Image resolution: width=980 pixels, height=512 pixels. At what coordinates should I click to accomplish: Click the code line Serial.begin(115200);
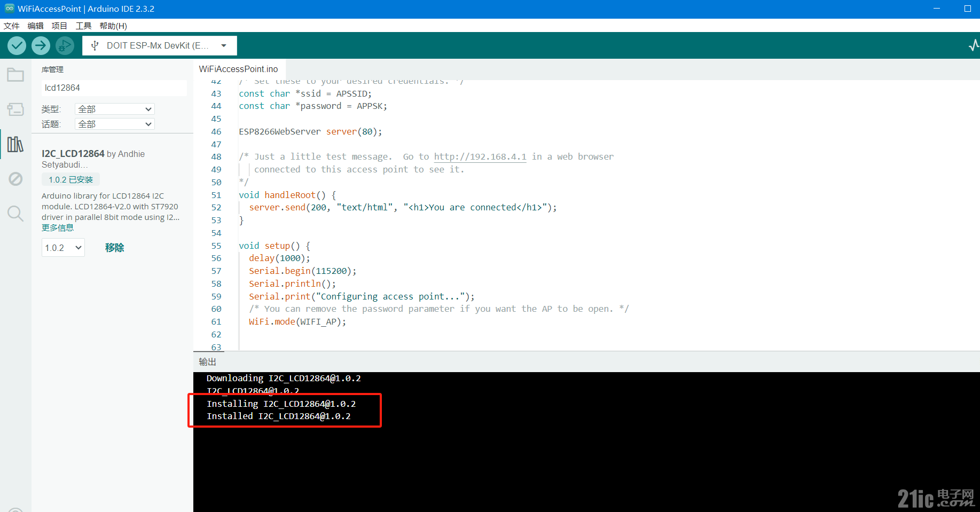[x=302, y=271]
